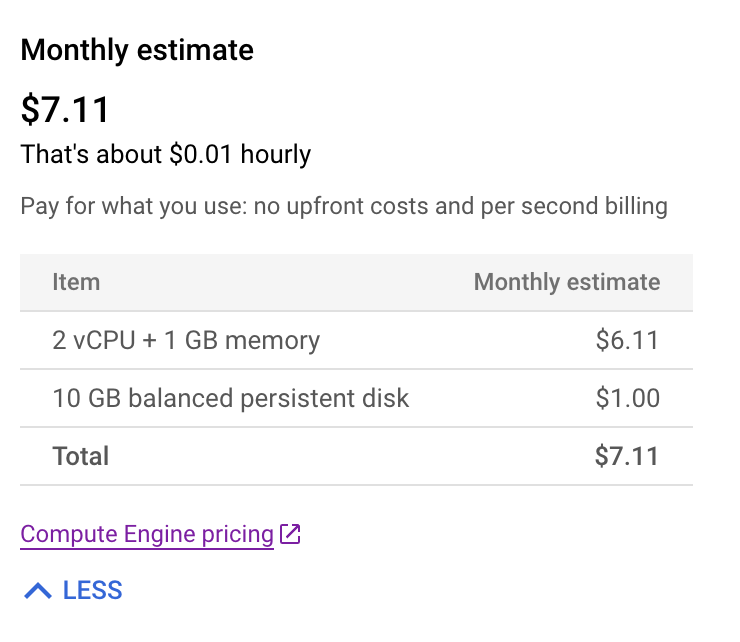Image resolution: width=740 pixels, height=642 pixels.
Task: Select the large $7.11 price at top
Action: pos(65,110)
